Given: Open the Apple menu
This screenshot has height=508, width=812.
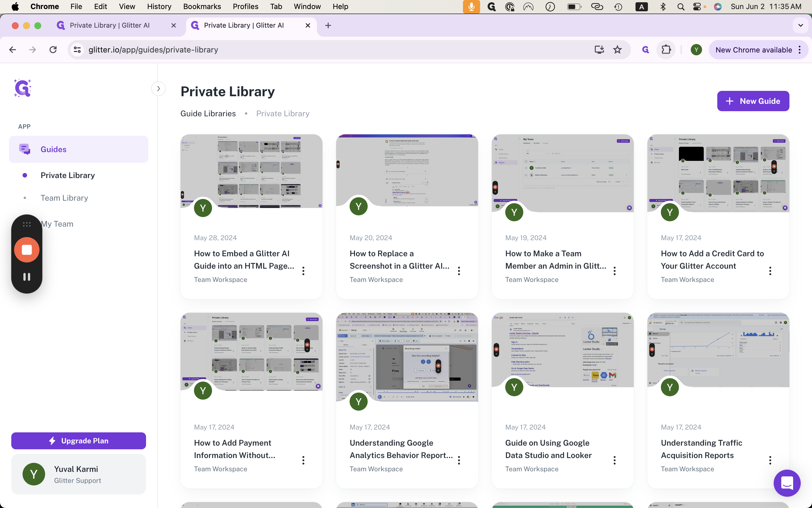Looking at the screenshot, I should click(15, 6).
